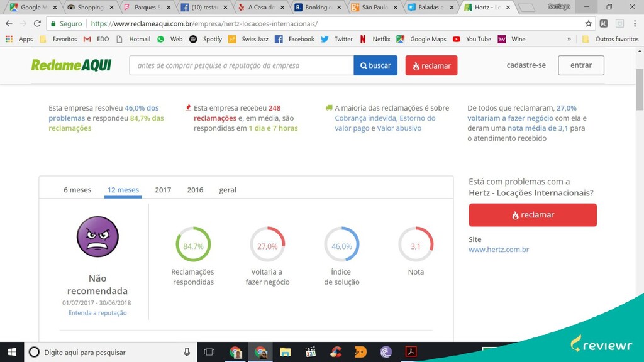Open Task View on the taskbar
This screenshot has width=644, height=362.
[x=209, y=352]
